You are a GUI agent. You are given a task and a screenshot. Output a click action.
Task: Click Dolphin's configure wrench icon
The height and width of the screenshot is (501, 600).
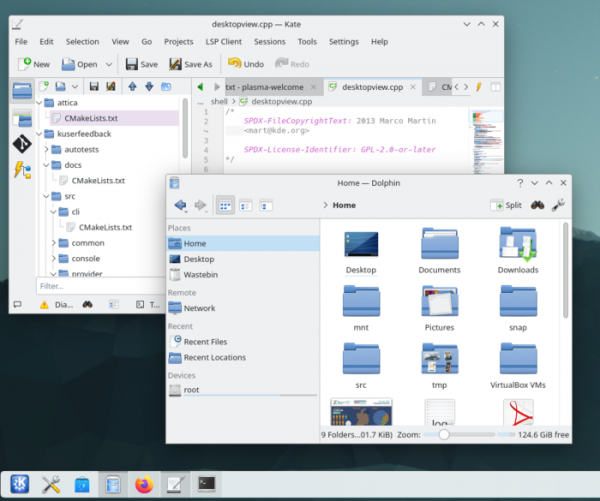point(558,205)
